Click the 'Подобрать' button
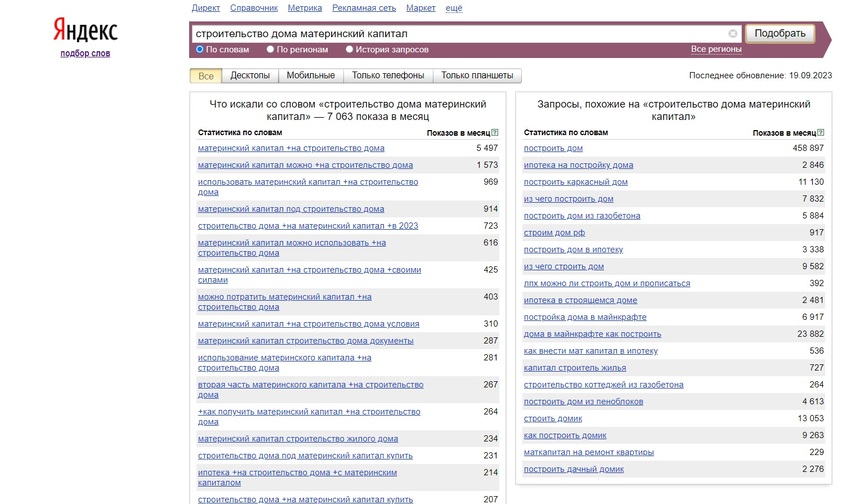 780,34
